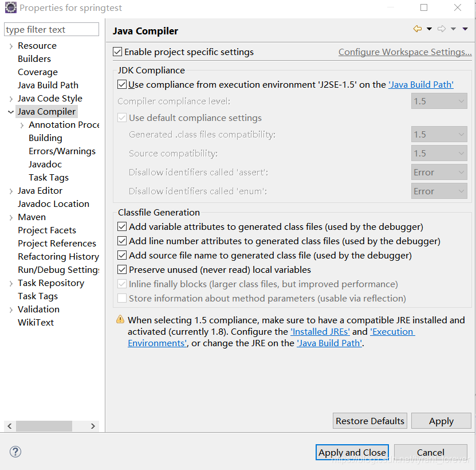This screenshot has width=476, height=470.
Task: Click Configure Workspace Settings link
Action: (x=405, y=52)
